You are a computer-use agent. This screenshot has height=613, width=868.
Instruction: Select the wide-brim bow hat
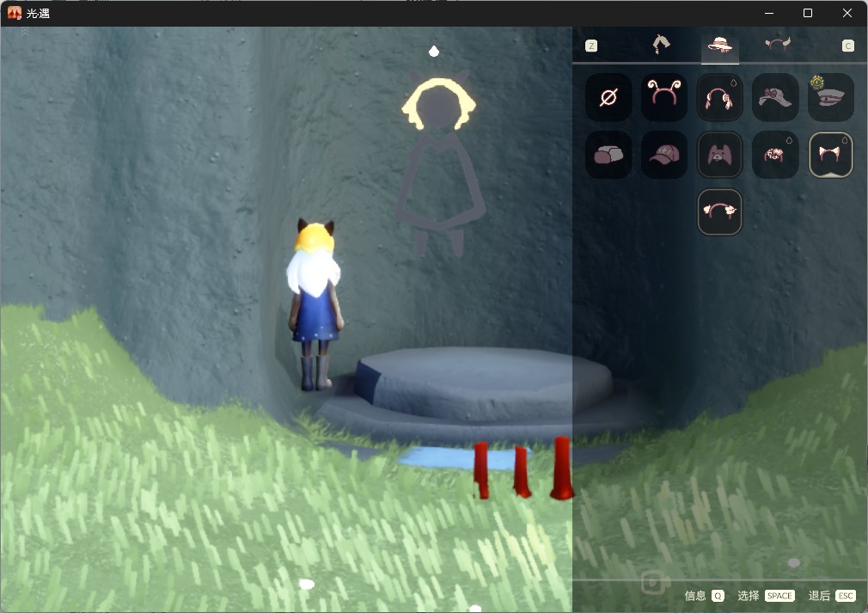(775, 97)
